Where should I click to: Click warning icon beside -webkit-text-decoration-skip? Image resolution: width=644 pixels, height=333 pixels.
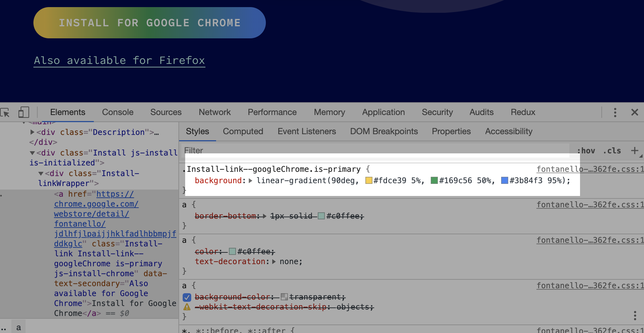(x=187, y=307)
